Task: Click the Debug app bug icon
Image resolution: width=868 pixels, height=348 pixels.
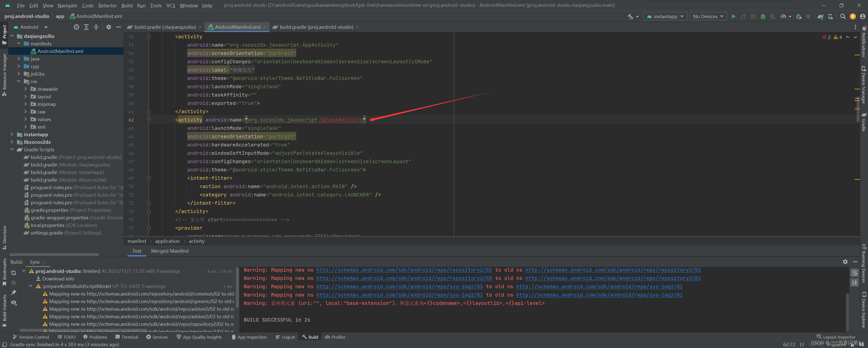Action: click(x=763, y=16)
